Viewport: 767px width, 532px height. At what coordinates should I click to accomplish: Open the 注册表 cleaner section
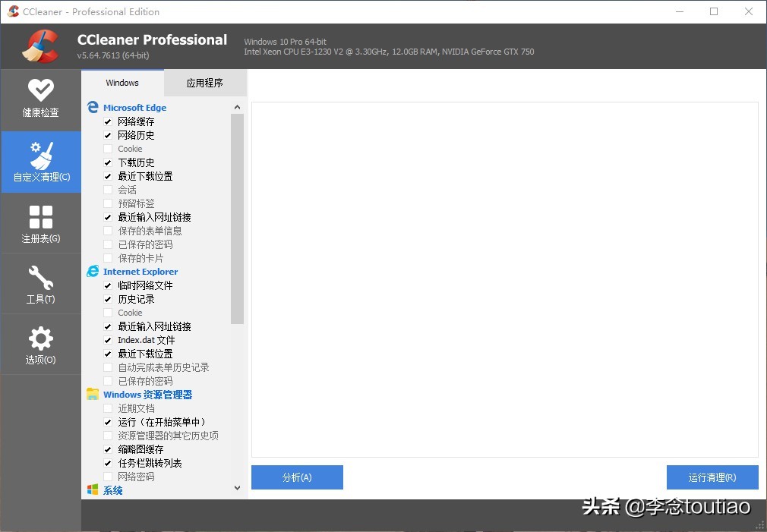(x=41, y=222)
